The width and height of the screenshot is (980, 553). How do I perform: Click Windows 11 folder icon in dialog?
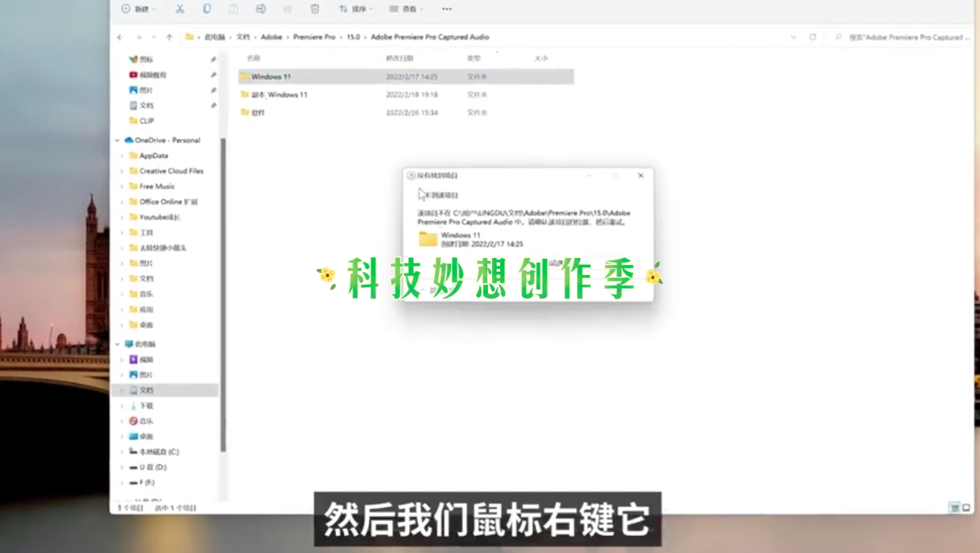coord(428,238)
